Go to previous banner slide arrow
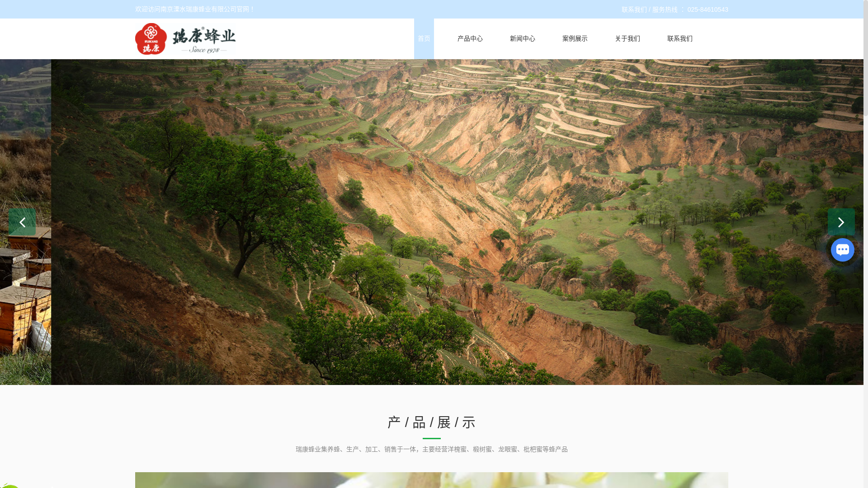The width and height of the screenshot is (868, 488). (22, 222)
